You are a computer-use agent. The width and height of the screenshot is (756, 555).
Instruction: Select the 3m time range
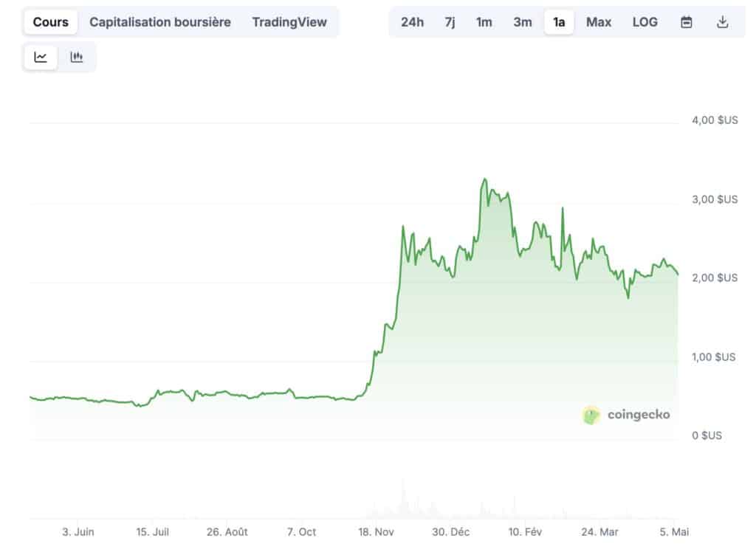click(x=523, y=22)
